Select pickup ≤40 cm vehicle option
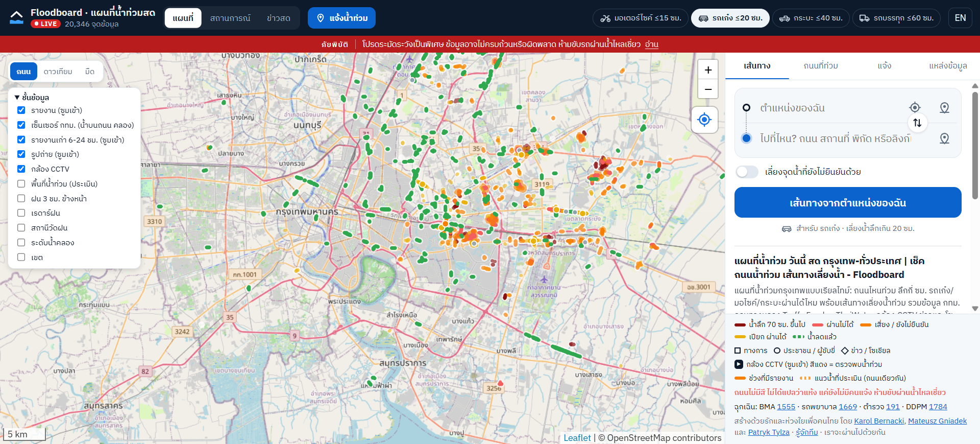Screen dimensions: 980x444 [811, 18]
